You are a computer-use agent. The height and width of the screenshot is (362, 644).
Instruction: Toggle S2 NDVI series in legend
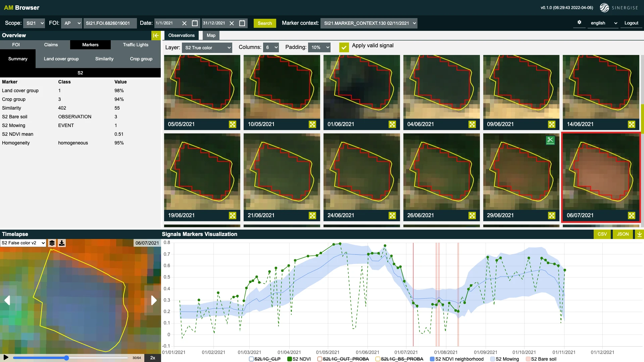point(290,359)
